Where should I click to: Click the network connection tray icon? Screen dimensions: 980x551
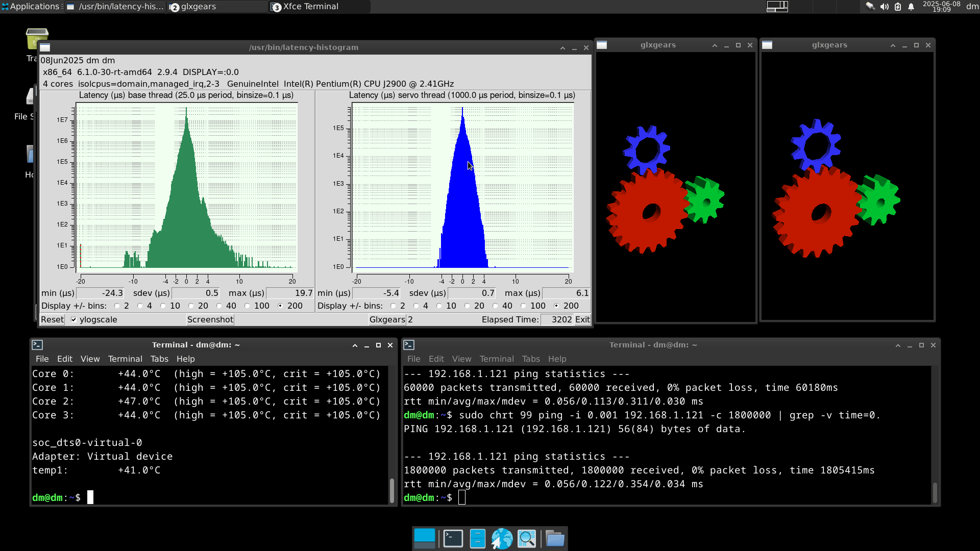coord(870,7)
